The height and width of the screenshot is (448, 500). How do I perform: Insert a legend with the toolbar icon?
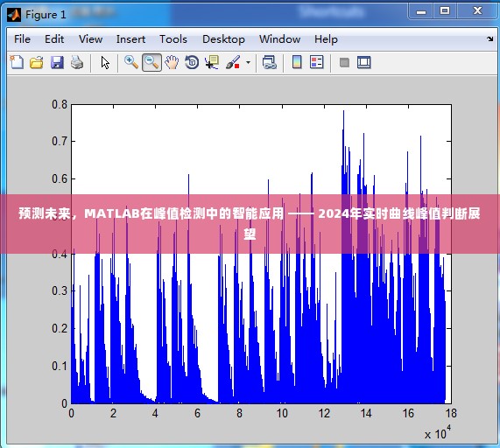tap(317, 62)
